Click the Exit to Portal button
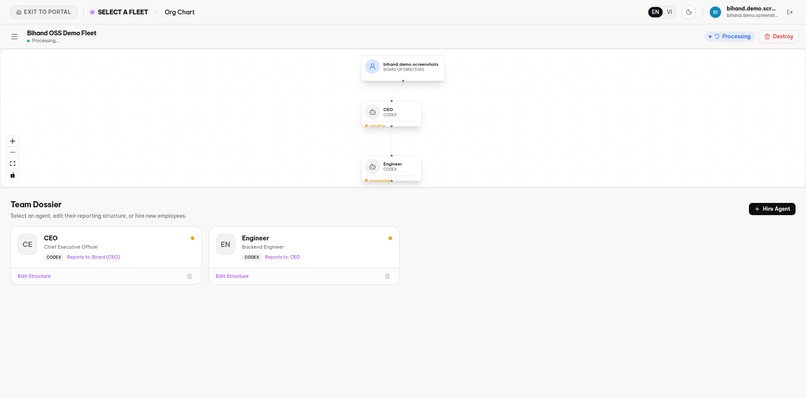This screenshot has height=398, width=806. (x=44, y=12)
